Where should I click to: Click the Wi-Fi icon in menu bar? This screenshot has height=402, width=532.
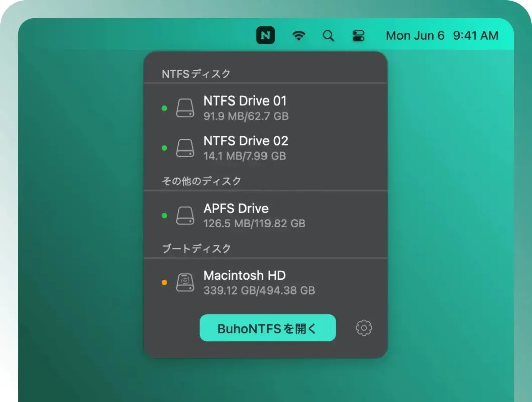299,35
